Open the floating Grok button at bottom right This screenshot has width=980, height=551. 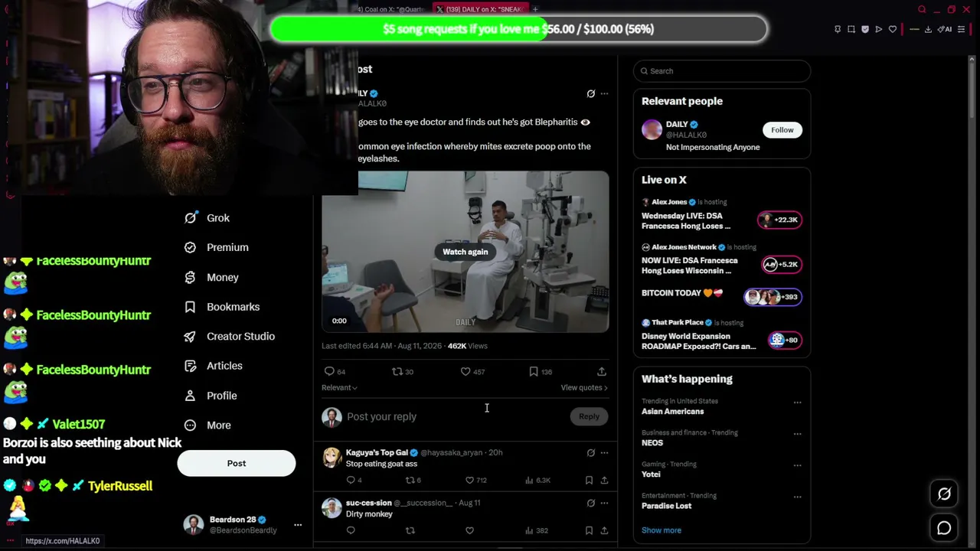coord(944,494)
